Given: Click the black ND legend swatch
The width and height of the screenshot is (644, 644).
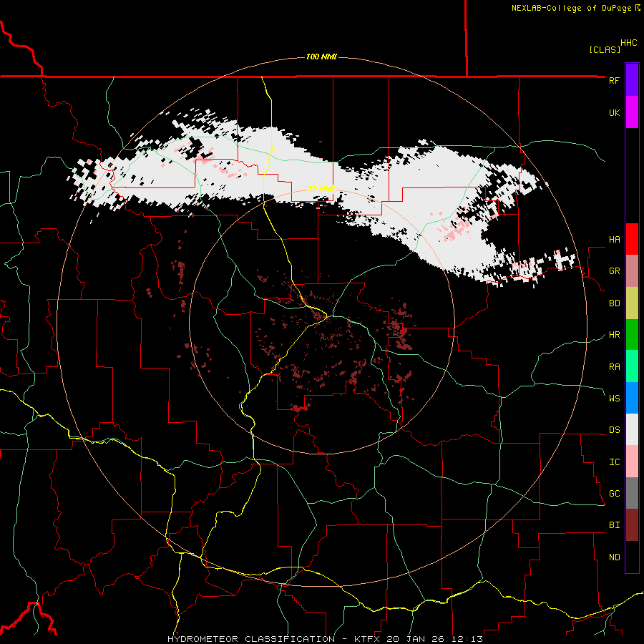Looking at the screenshot, I should click(x=632, y=557).
